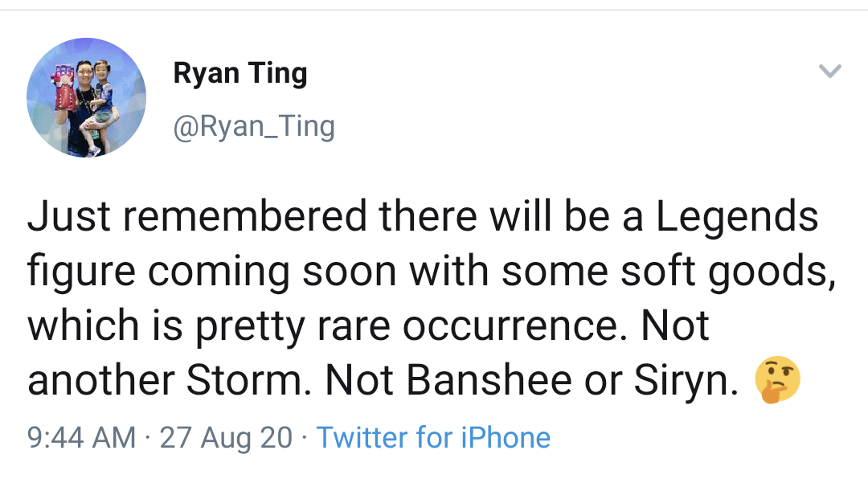The width and height of the screenshot is (868, 483).
Task: Open the Twitter for iPhone source link
Action: pos(433,438)
